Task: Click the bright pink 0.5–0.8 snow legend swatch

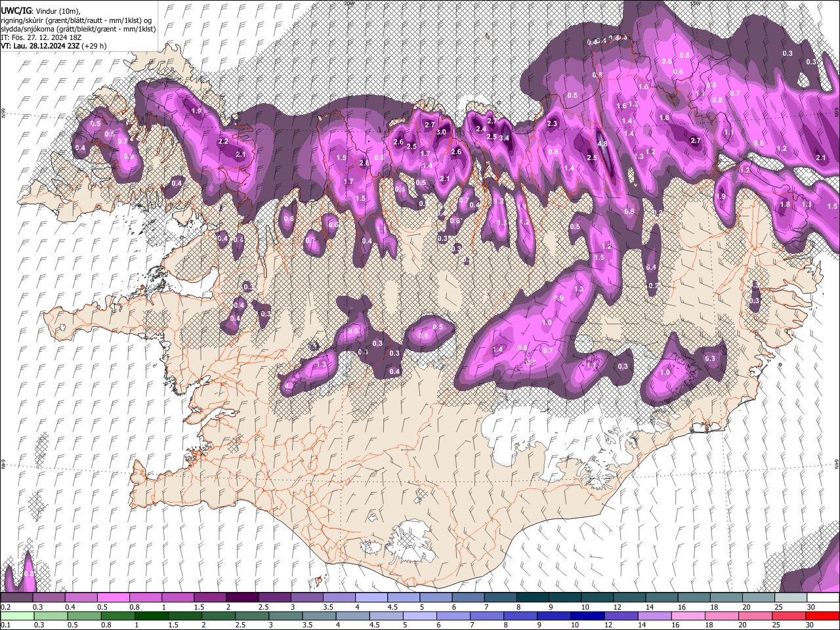Action: 114,598
